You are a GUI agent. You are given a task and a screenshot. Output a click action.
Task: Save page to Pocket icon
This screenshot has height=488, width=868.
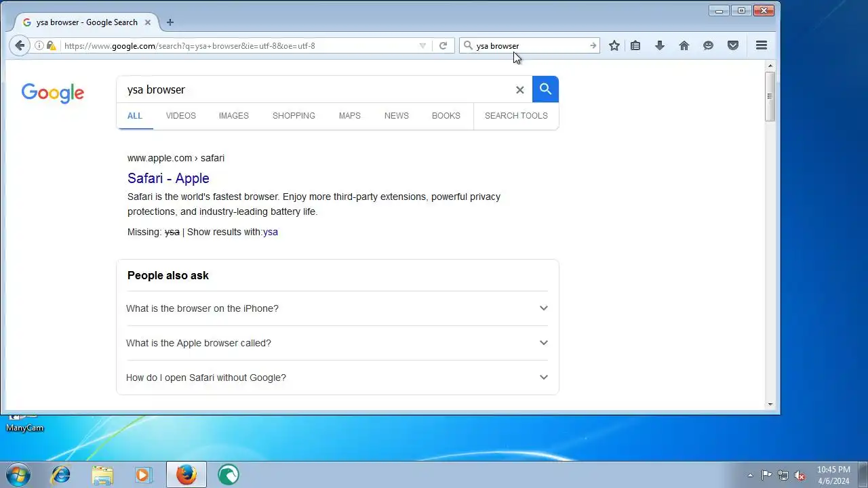[x=733, y=45]
